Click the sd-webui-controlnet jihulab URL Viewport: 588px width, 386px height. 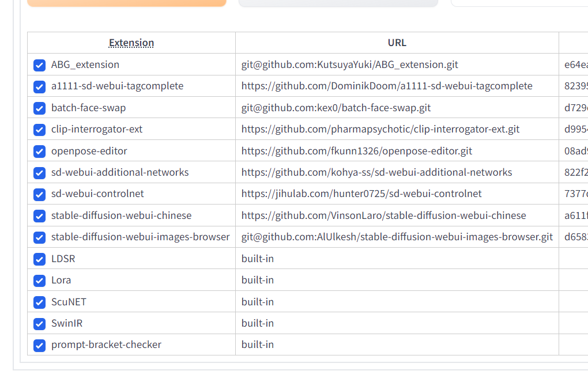pyautogui.click(x=361, y=194)
